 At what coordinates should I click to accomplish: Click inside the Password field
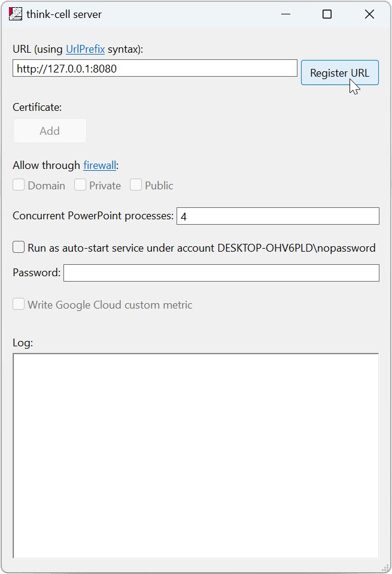[221, 273]
